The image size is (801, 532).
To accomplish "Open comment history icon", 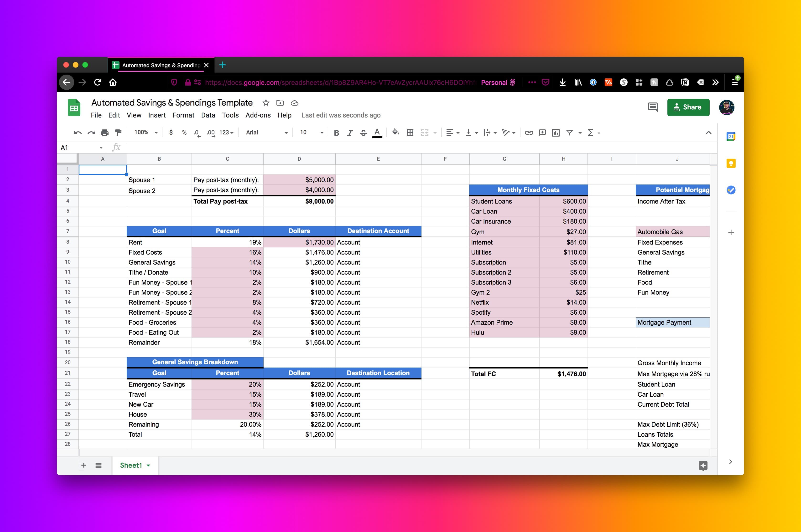I will click(652, 107).
